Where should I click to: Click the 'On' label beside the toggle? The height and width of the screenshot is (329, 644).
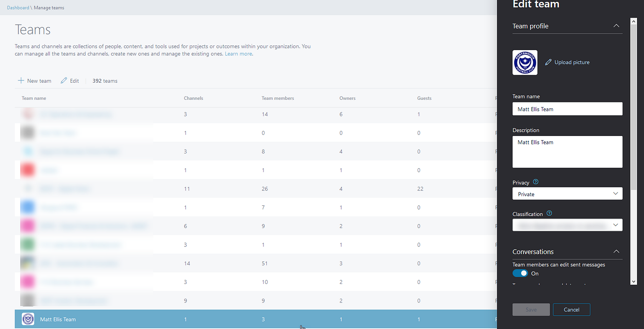(x=535, y=273)
